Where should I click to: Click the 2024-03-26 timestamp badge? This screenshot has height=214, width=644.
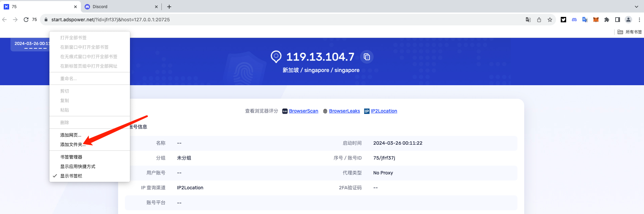(30, 45)
